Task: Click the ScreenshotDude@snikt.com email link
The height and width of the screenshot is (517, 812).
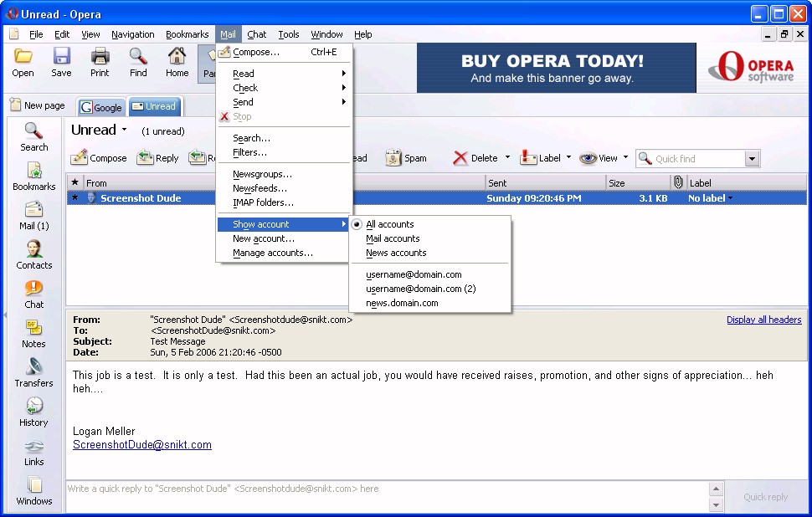Action: pos(141,445)
